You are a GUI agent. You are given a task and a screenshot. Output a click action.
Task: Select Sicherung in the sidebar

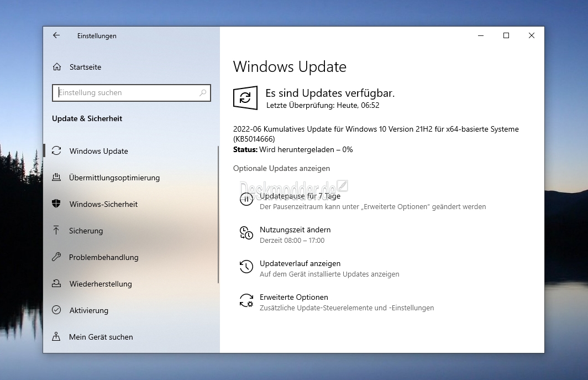(x=86, y=231)
